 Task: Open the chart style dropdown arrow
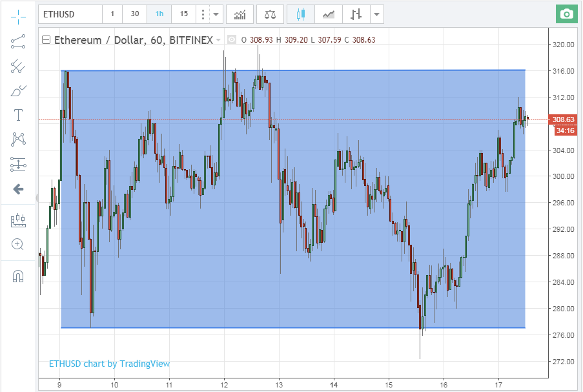pyautogui.click(x=376, y=14)
